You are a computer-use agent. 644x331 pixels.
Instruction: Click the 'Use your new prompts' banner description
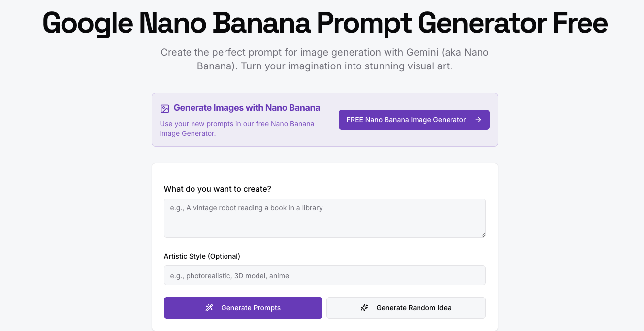(237, 129)
